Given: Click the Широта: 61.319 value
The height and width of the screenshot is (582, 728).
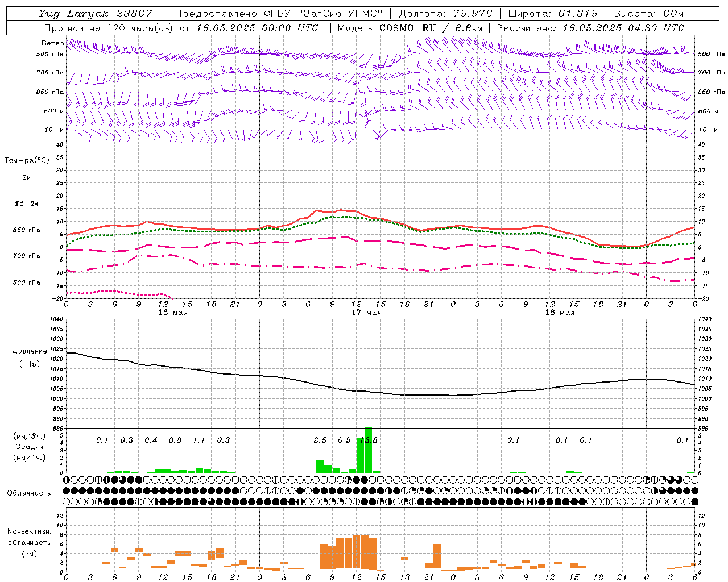Looking at the screenshot, I should (553, 14).
